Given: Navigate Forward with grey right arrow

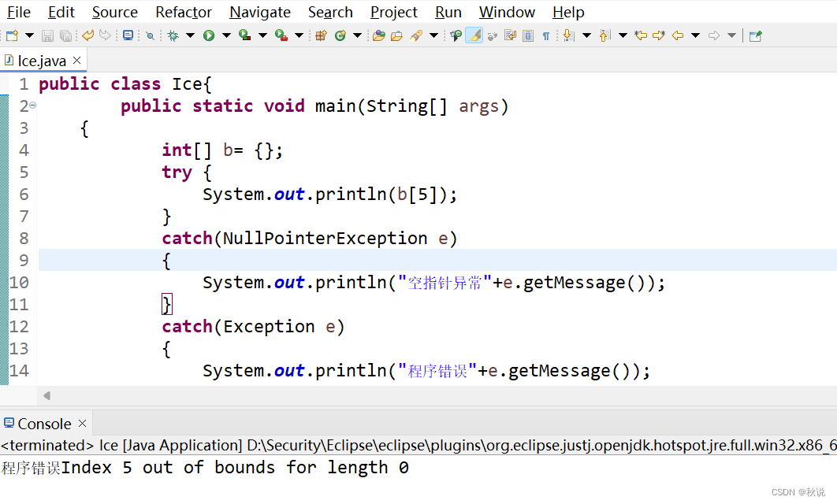Looking at the screenshot, I should coord(714,35).
